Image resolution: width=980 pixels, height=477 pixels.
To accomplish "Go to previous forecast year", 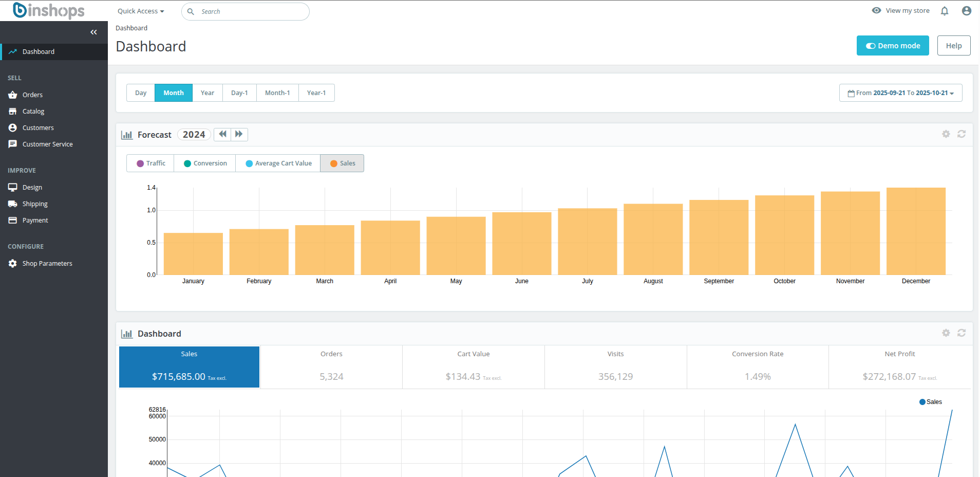I will (x=222, y=134).
